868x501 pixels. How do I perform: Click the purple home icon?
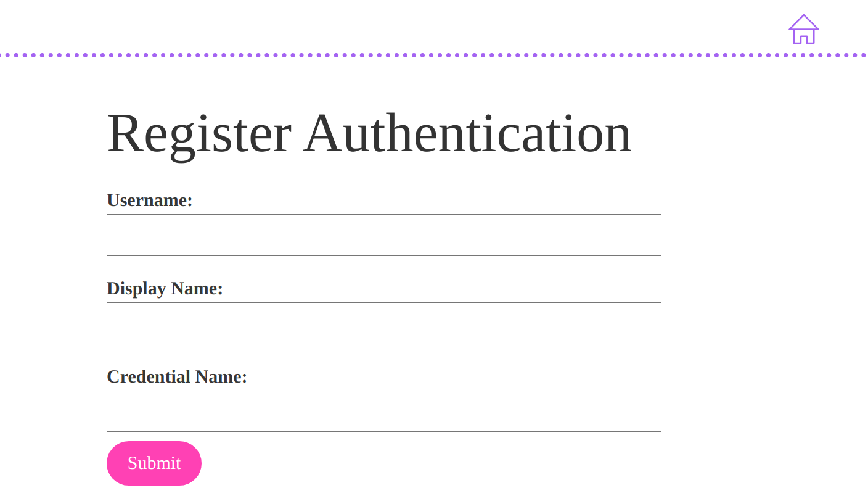[x=803, y=30]
